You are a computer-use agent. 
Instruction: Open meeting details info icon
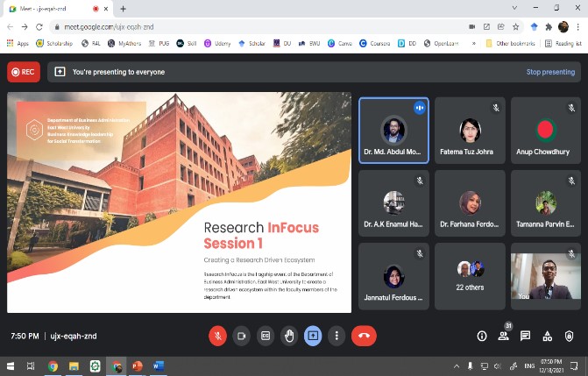482,336
